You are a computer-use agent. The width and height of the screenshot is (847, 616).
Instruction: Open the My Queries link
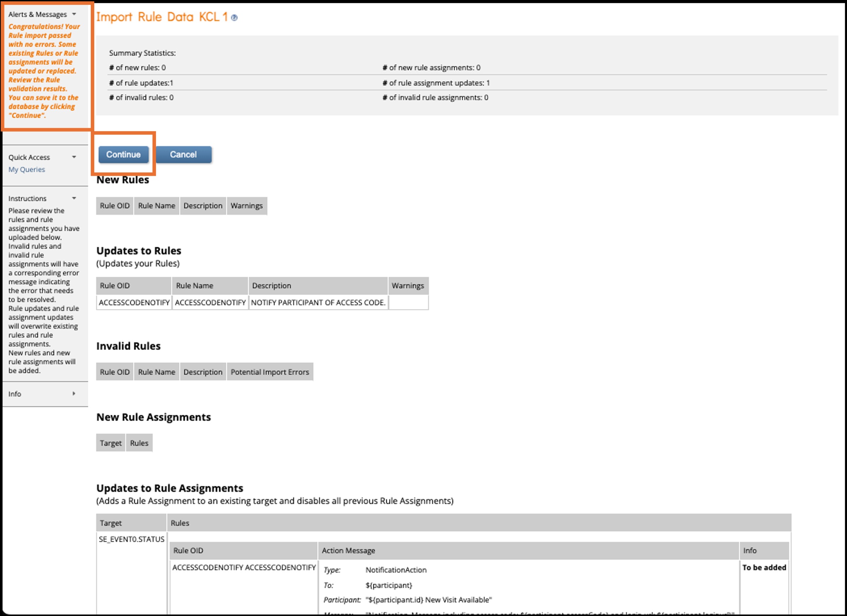26,170
